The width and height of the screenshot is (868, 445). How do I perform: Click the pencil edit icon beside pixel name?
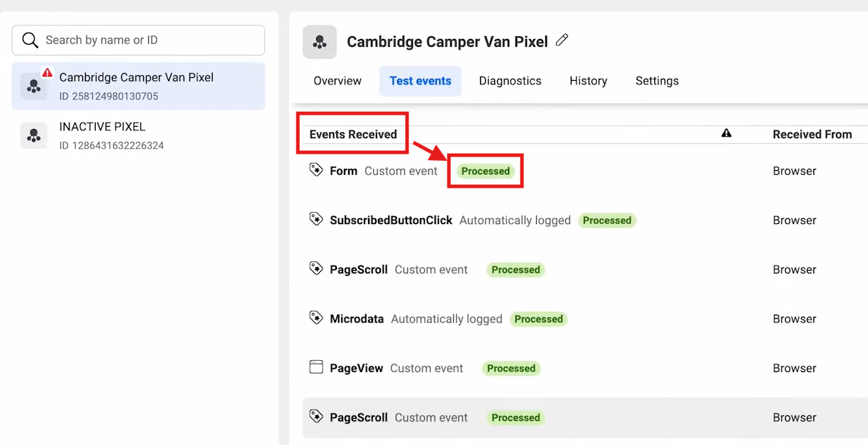562,40
